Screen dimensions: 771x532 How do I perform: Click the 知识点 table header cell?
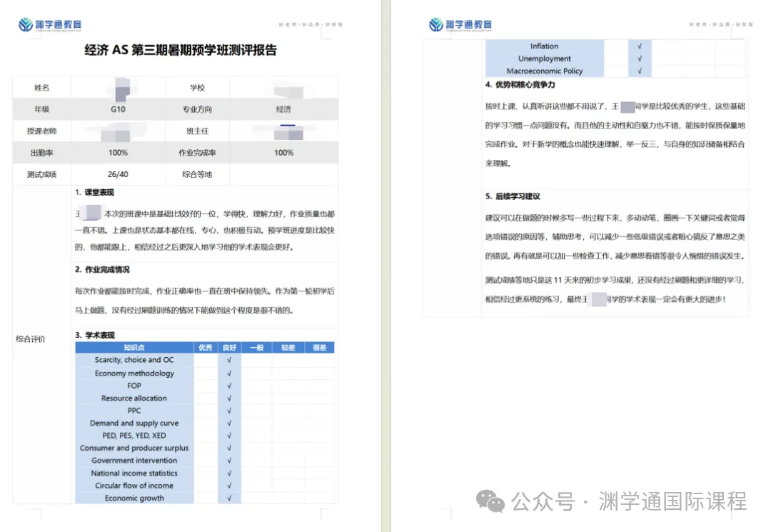[x=133, y=347]
